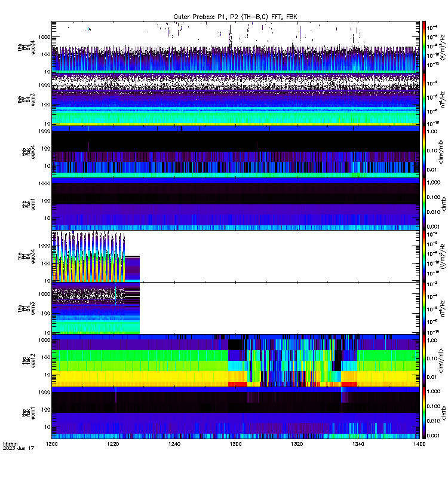Click the thc fbk scm1 filter bank panel
The image size is (448, 478).
[x=235, y=413]
